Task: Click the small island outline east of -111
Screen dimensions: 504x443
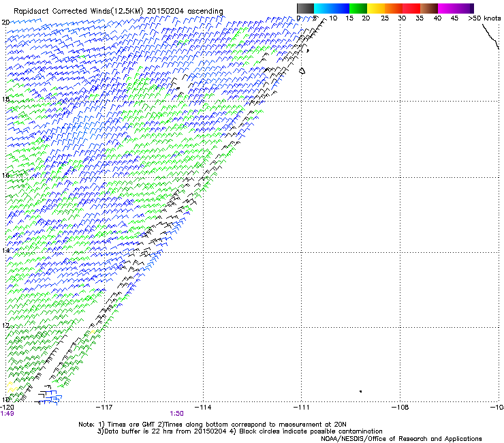Action: point(302,71)
